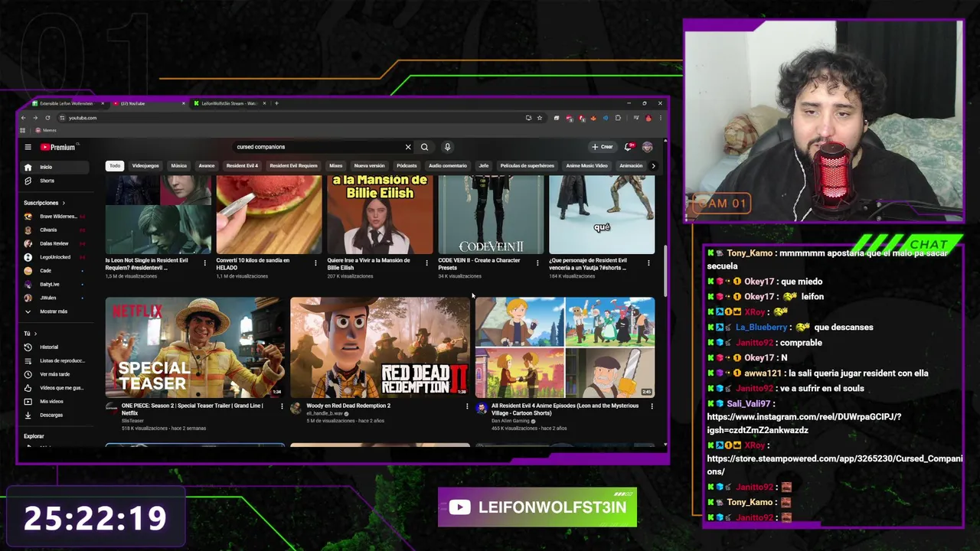Select the Videojuegos filter chip
This screenshot has width=980, height=551.
click(x=145, y=165)
